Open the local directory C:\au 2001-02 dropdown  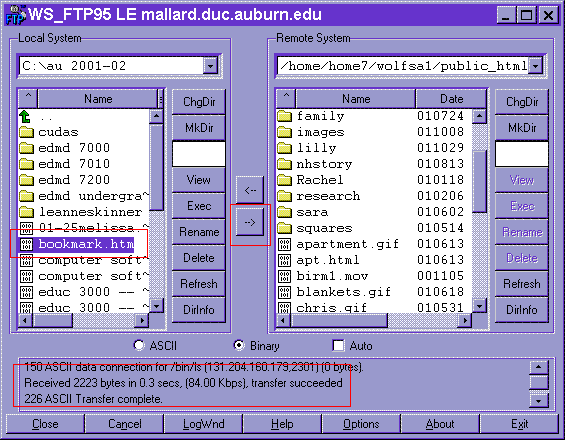[210, 66]
